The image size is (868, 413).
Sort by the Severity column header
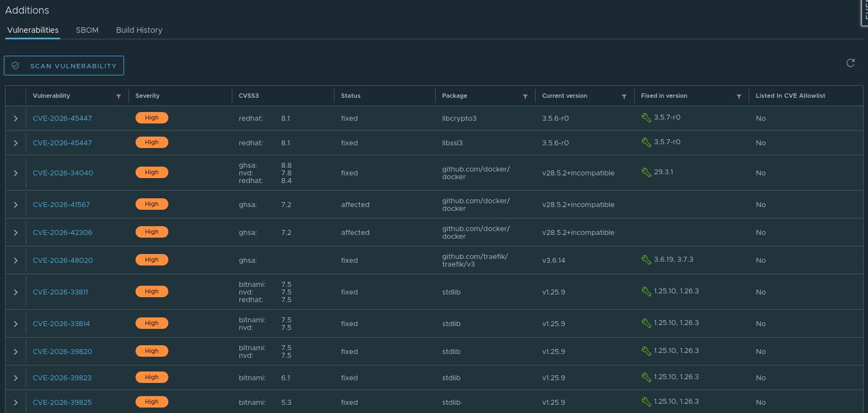148,96
